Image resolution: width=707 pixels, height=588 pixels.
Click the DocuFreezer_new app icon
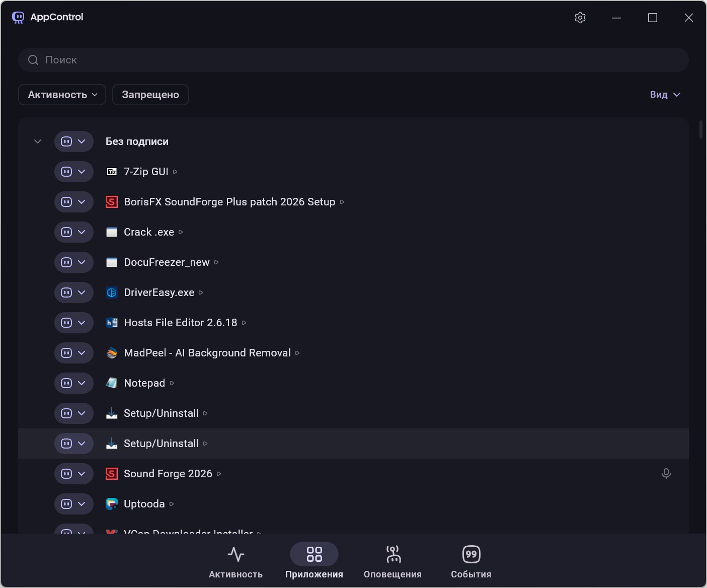(x=112, y=262)
